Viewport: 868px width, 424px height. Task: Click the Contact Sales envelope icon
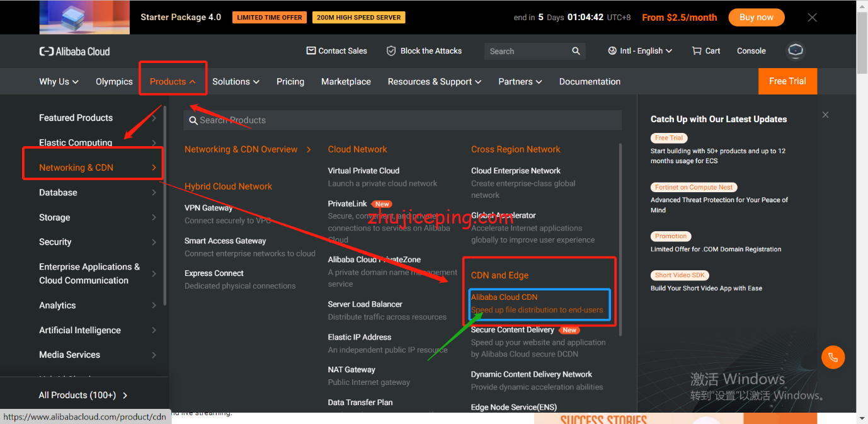(x=311, y=50)
